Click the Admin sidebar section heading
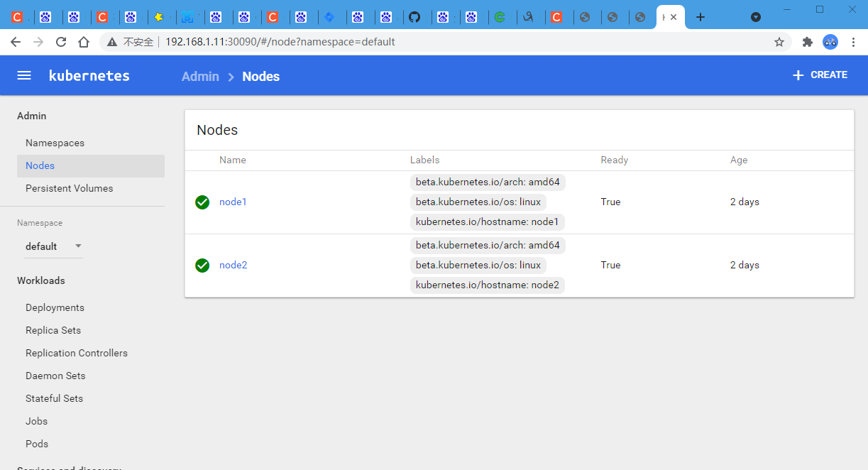This screenshot has height=470, width=868. pyautogui.click(x=31, y=116)
